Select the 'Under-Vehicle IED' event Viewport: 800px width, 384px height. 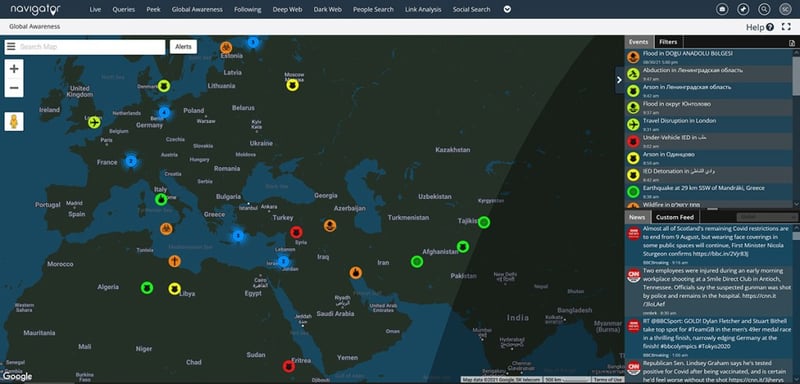click(x=709, y=141)
